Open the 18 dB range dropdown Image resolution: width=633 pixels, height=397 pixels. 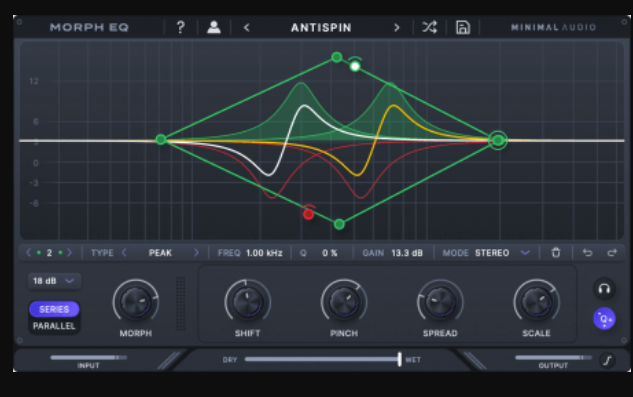tap(54, 281)
